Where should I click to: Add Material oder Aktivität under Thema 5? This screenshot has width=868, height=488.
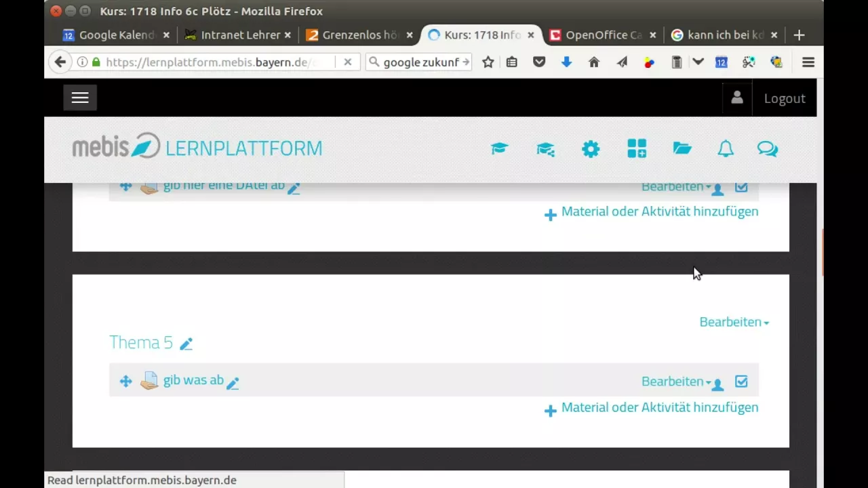click(x=651, y=408)
